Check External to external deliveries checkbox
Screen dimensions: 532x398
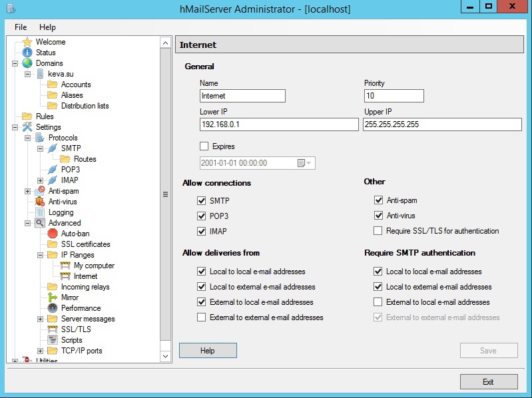(201, 317)
